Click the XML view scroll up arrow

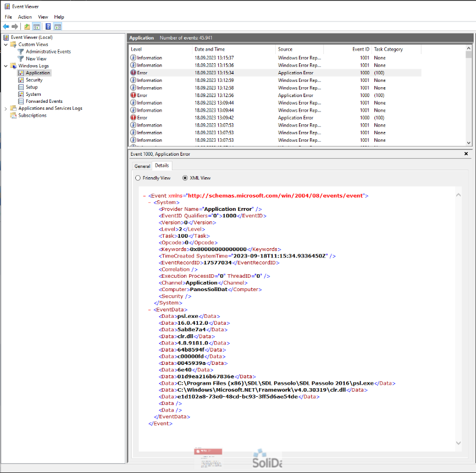(x=459, y=195)
